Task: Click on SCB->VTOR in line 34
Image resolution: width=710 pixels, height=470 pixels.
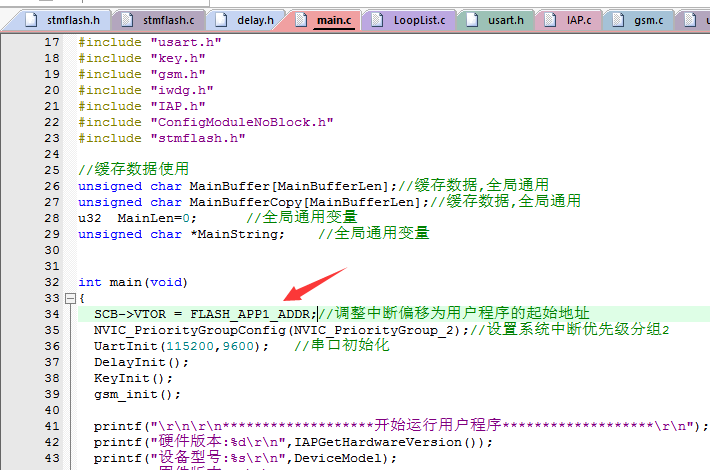Action: click(x=130, y=314)
